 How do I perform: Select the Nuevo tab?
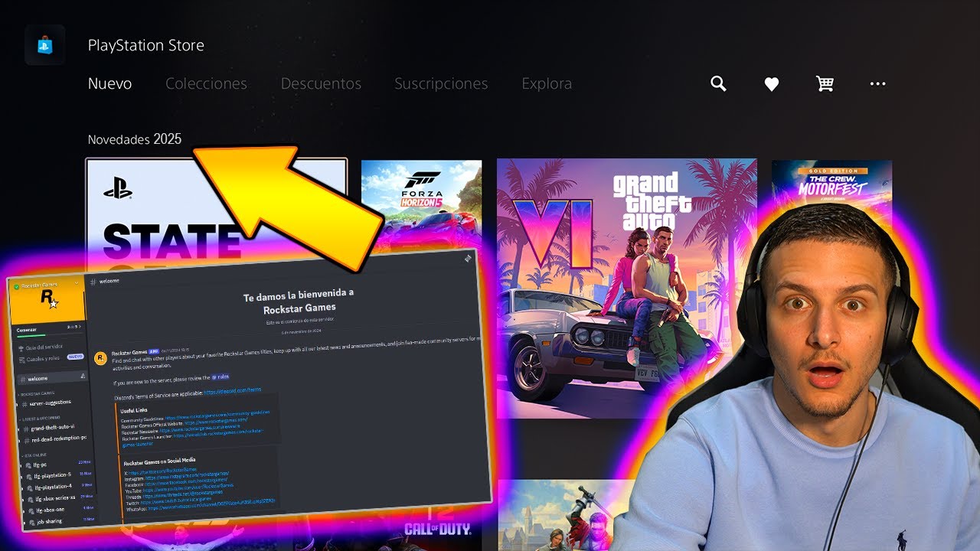[x=109, y=83]
